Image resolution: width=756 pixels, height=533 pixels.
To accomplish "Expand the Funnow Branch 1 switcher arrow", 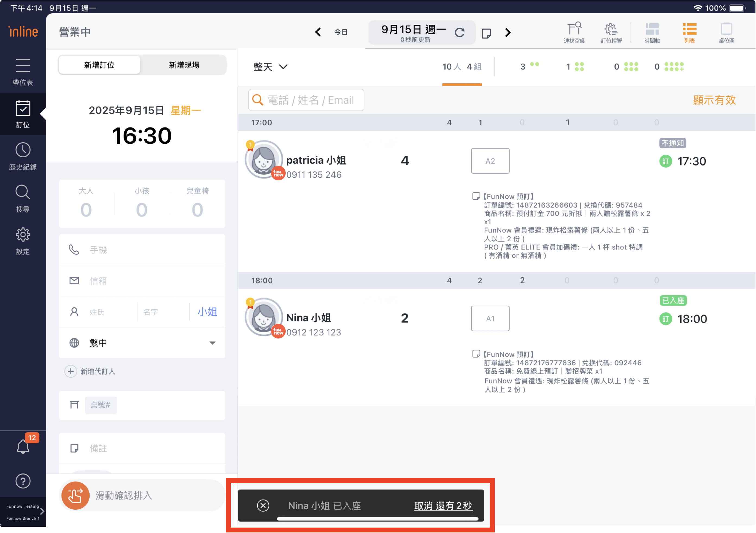I will [x=42, y=511].
